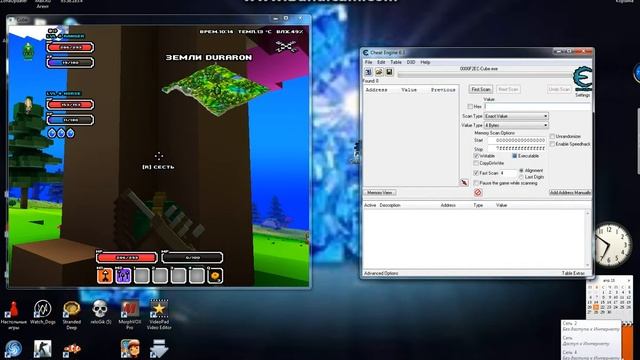
Task: Click the Stop address input field
Action: coord(516,149)
